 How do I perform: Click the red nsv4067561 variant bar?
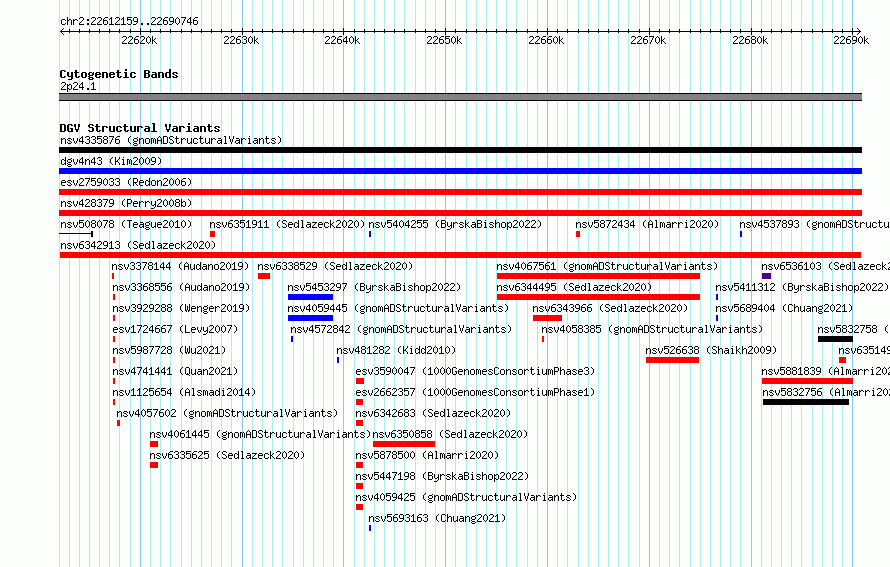pos(598,276)
